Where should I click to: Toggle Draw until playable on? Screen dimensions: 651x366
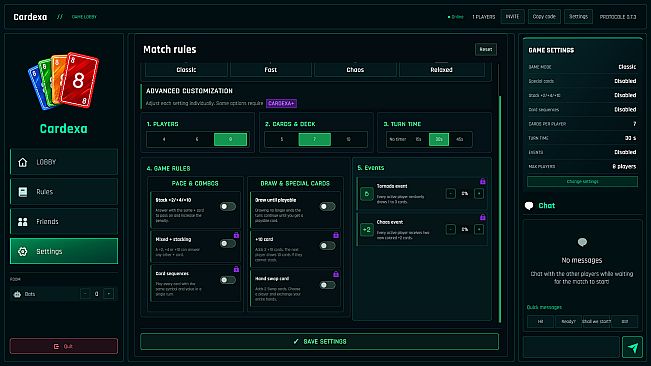click(327, 206)
